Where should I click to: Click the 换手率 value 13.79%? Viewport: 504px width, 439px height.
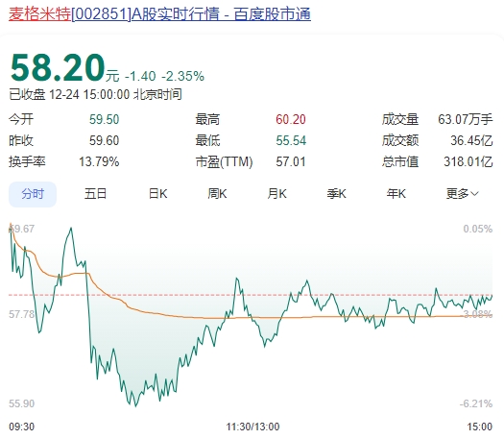click(99, 161)
